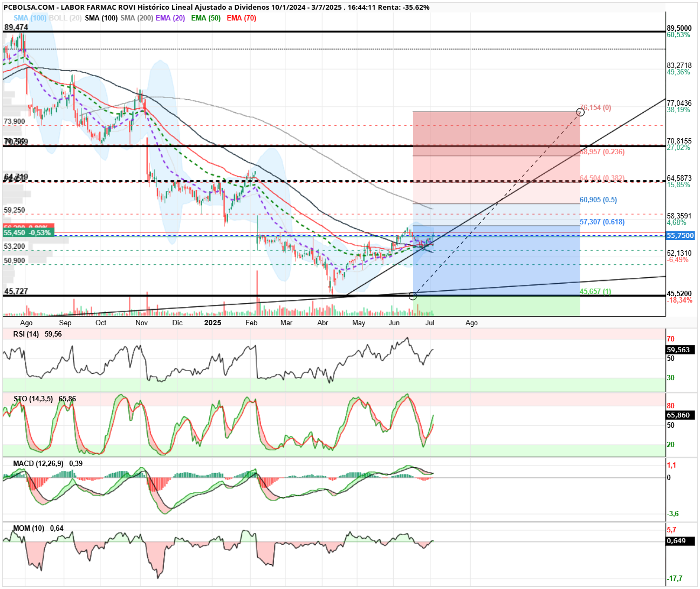700x589 pixels.
Task: Click the 83,2718 axis value
Action: tap(679, 65)
